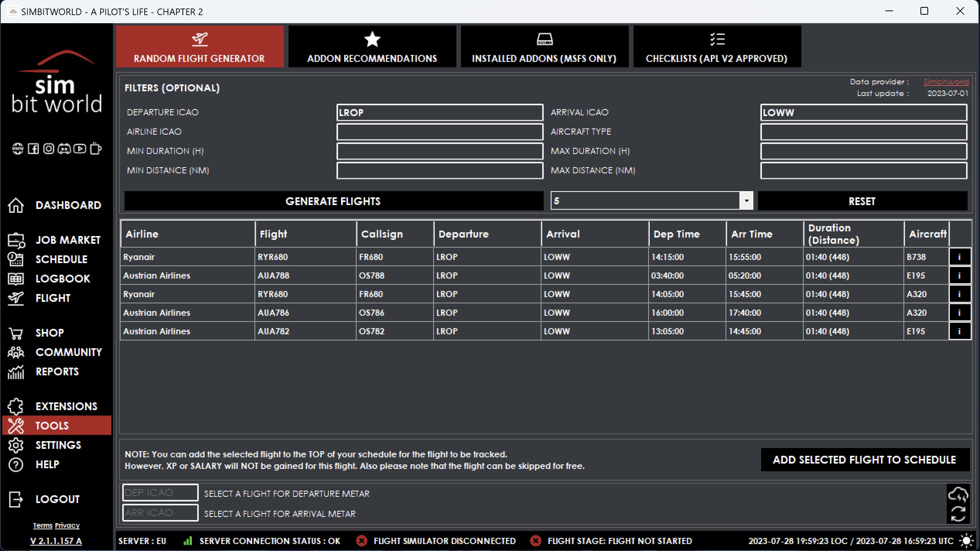The height and width of the screenshot is (551, 980).
Task: Toggle light theme with the sun icon
Action: point(966,541)
